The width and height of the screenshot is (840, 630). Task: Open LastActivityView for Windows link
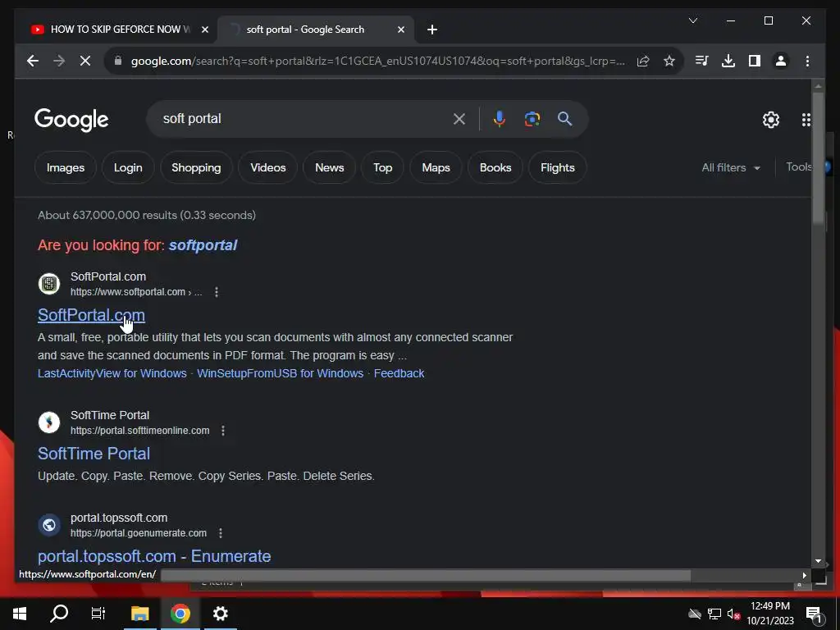[x=112, y=373]
